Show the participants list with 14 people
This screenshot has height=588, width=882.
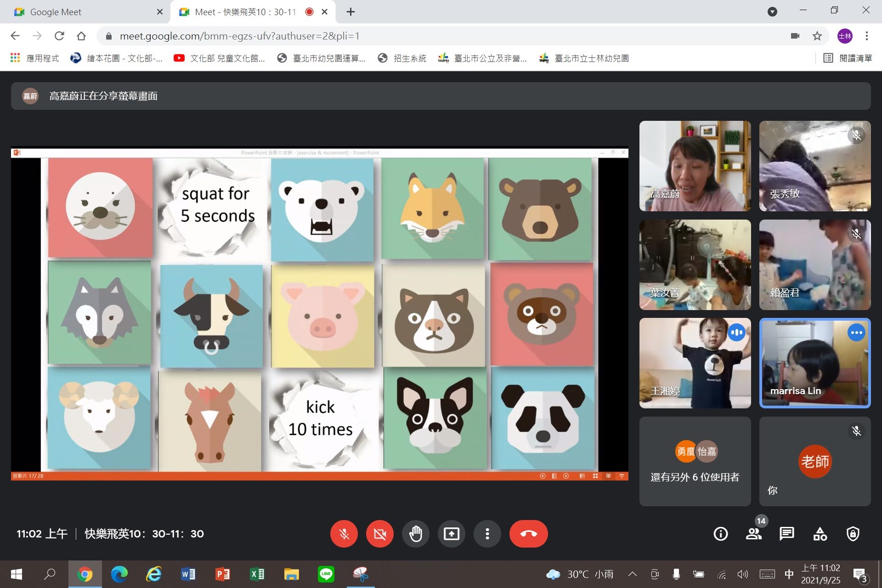[x=754, y=533]
